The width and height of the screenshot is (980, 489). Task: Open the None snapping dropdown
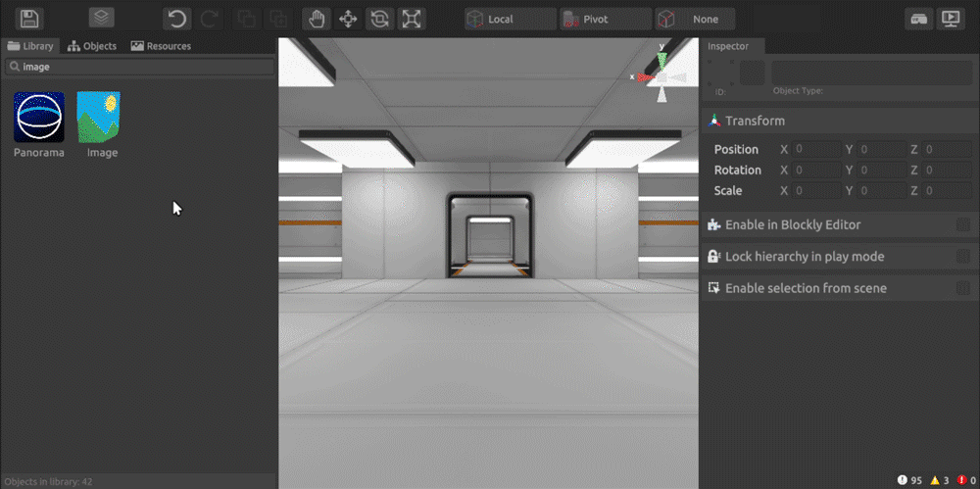point(695,19)
